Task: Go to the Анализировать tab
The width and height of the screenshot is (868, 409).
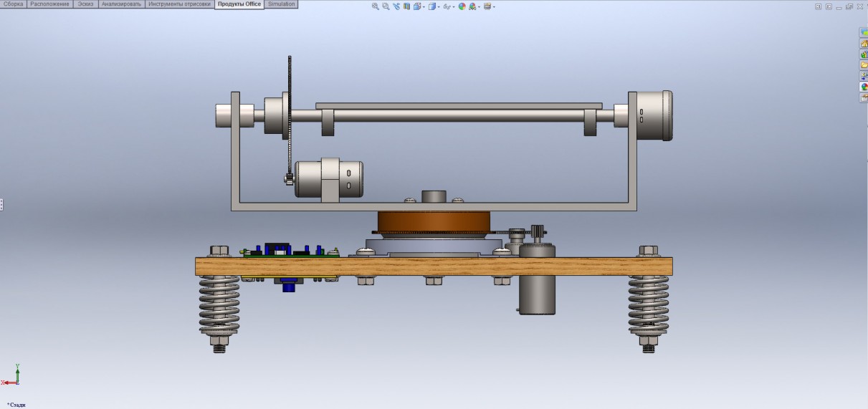Action: pos(121,4)
